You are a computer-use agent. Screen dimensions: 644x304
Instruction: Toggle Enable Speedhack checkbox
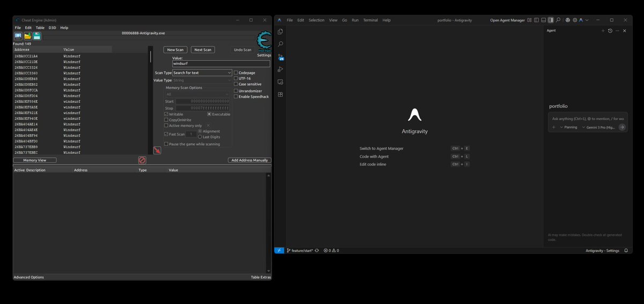(236, 97)
